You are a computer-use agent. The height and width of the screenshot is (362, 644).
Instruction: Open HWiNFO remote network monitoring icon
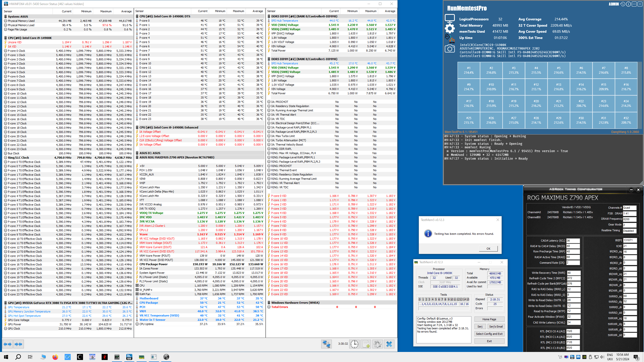(x=327, y=344)
